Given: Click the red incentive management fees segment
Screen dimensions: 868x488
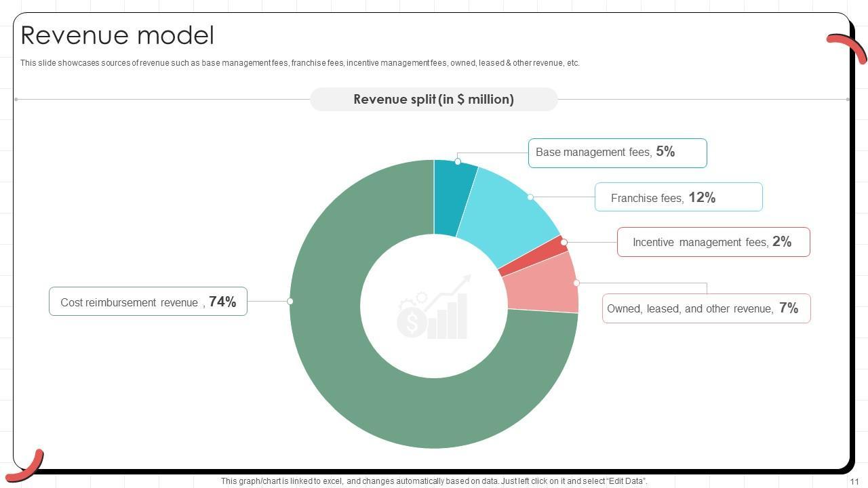Looking at the screenshot, I should tap(536, 256).
